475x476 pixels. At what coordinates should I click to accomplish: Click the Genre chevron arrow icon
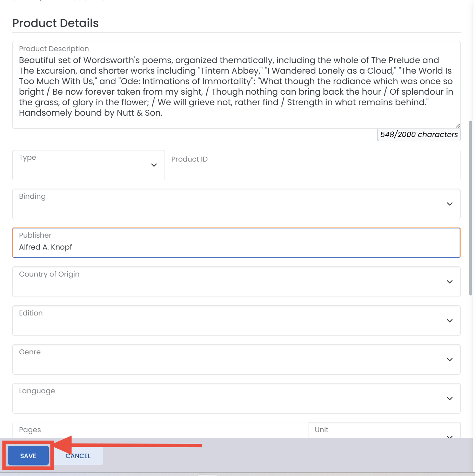449,360
